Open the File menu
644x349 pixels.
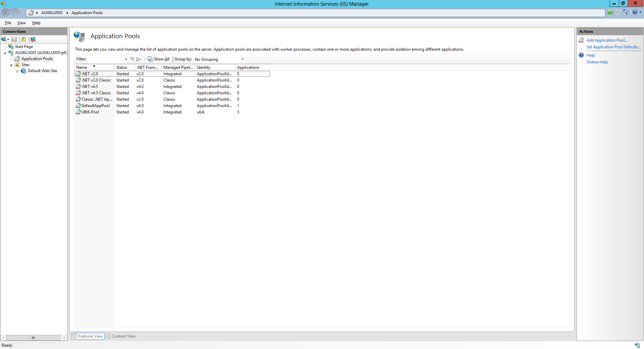[8, 23]
